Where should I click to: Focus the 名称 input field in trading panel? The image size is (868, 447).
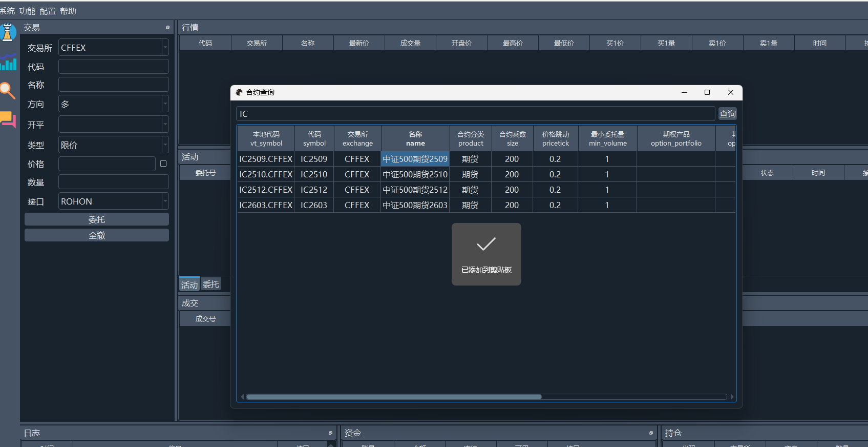[114, 85]
